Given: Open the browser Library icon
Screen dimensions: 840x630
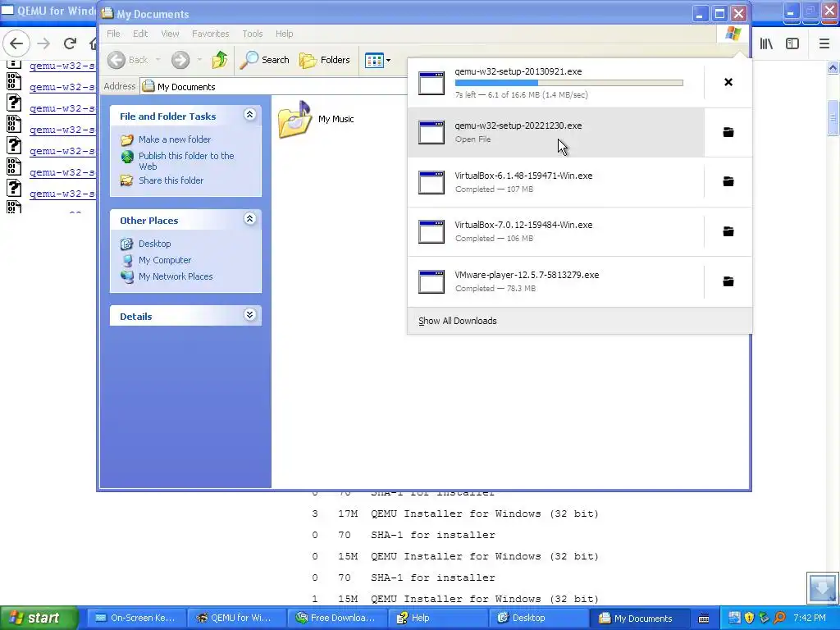Looking at the screenshot, I should coord(766,43).
